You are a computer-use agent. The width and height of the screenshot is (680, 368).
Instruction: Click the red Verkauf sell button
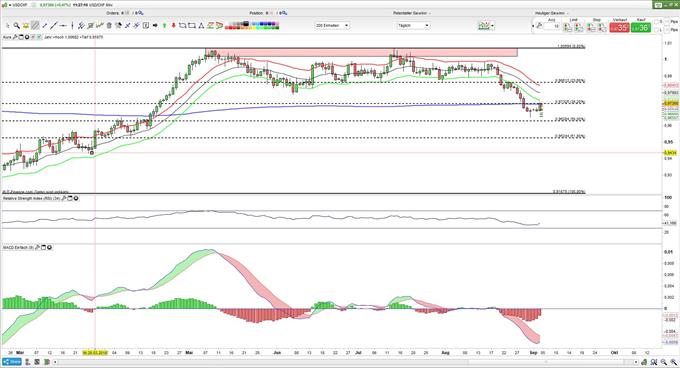(x=619, y=28)
